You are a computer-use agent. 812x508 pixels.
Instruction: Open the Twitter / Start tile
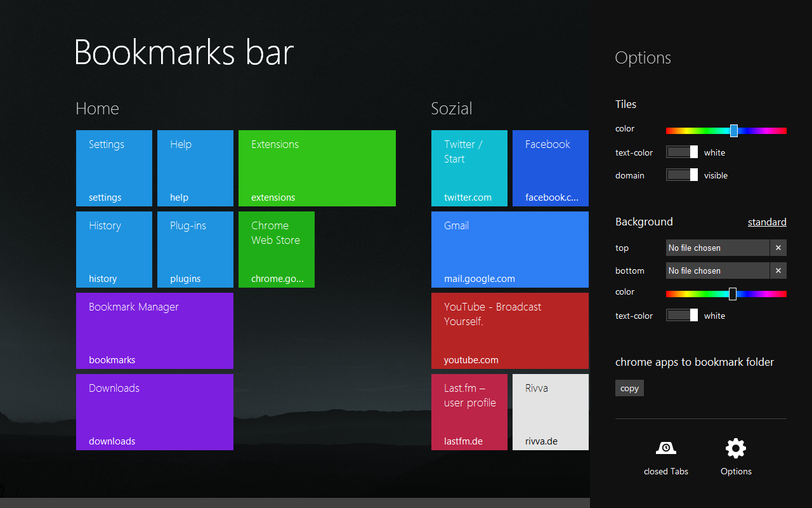coord(469,168)
